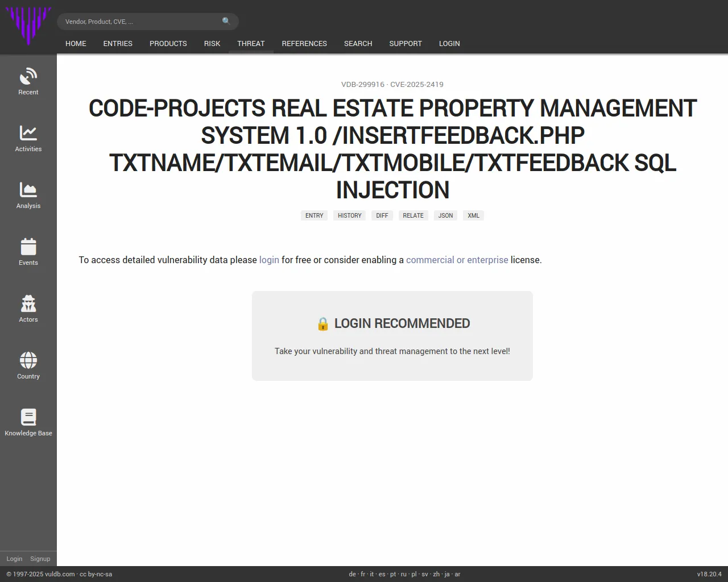This screenshot has width=728, height=582.
Task: Select the JSON export button
Action: [x=446, y=215]
